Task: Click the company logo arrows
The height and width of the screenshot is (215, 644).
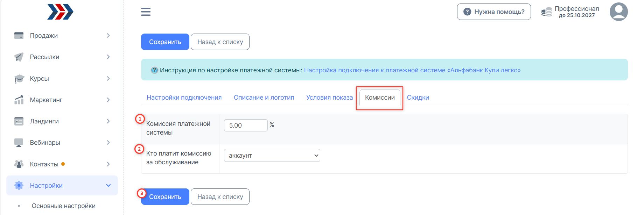Action: (x=60, y=12)
